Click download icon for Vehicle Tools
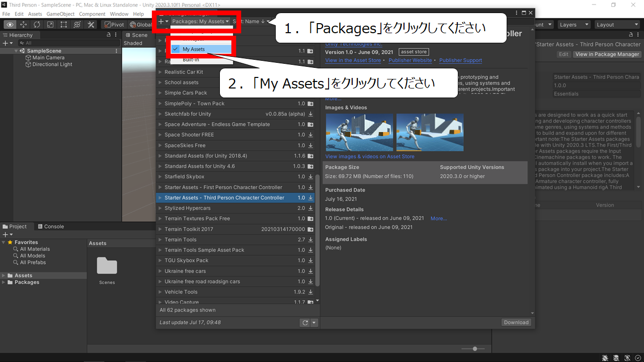The image size is (644, 362). pyautogui.click(x=310, y=292)
